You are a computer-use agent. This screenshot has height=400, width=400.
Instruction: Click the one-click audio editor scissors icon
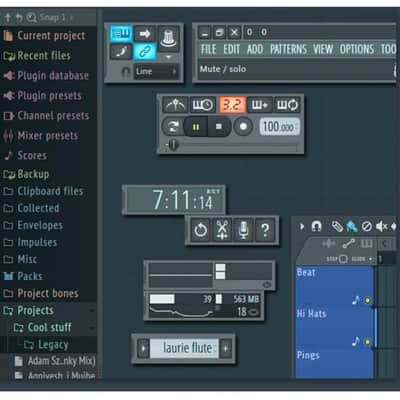(222, 230)
